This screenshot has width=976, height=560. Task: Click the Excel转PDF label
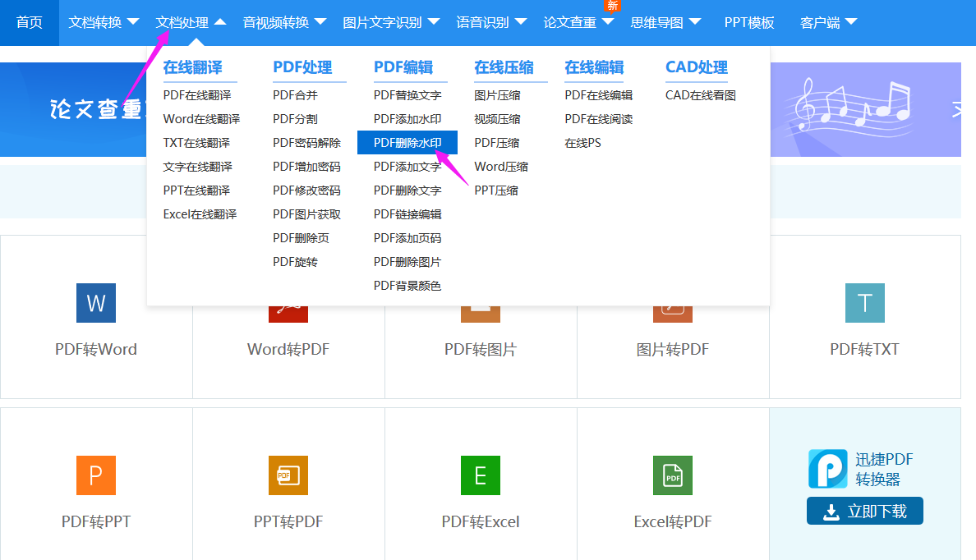(672, 521)
